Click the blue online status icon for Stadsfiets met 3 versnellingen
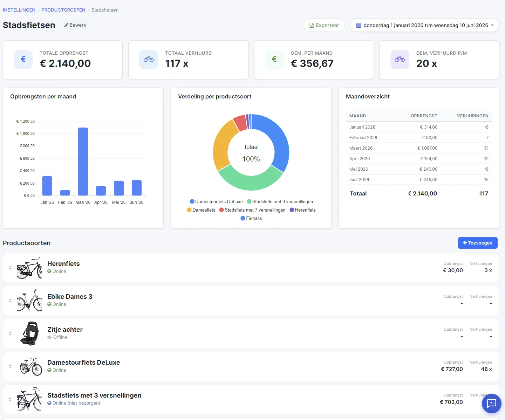Viewport: 505px width, 420px height. tap(49, 403)
